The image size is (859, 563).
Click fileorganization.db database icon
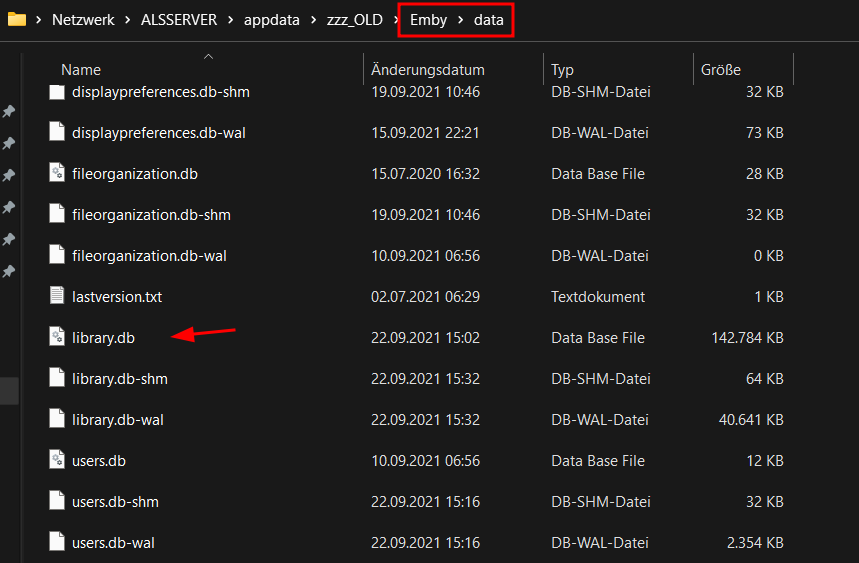[57, 173]
